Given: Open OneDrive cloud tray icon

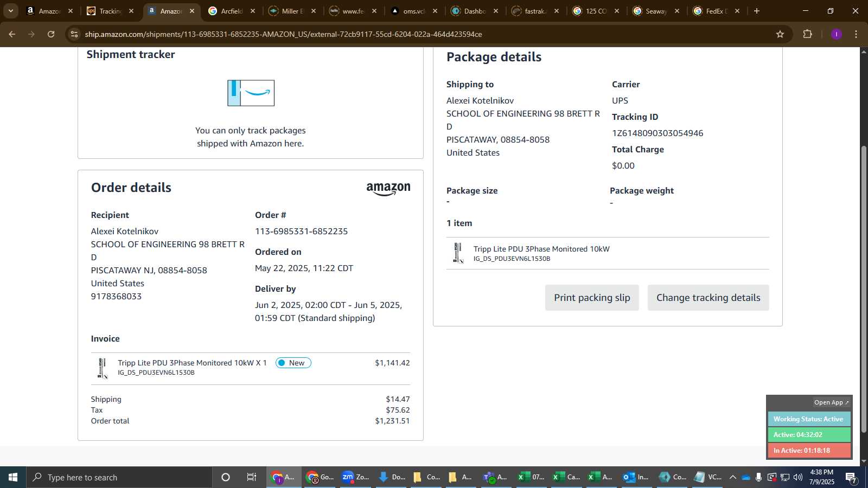Looking at the screenshot, I should tap(746, 477).
